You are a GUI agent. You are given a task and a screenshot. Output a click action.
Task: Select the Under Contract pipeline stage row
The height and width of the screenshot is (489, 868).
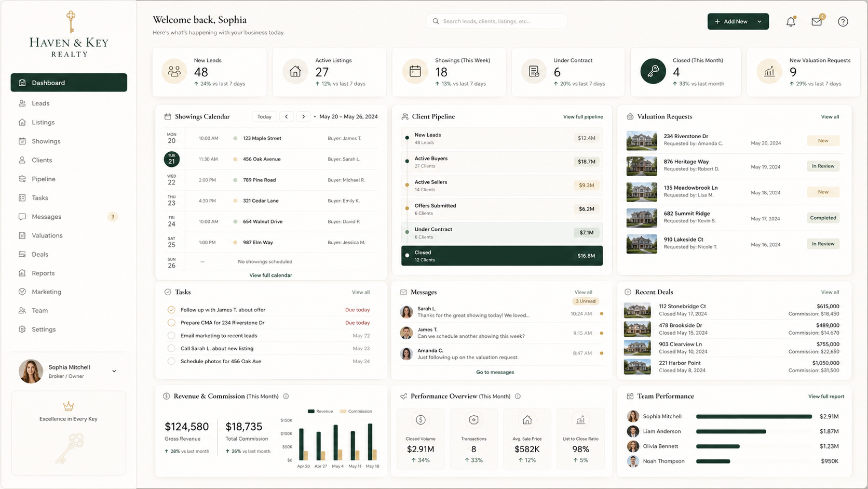pyautogui.click(x=502, y=232)
